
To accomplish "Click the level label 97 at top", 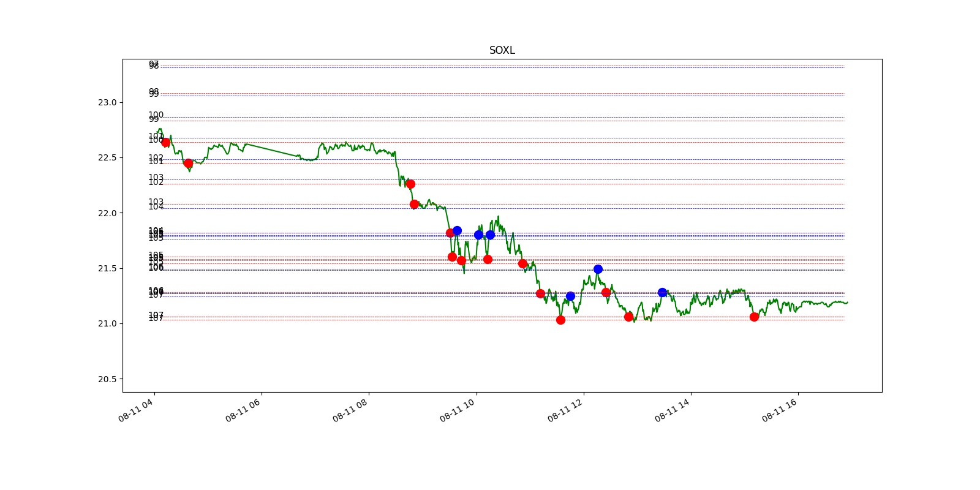I will tap(154, 63).
